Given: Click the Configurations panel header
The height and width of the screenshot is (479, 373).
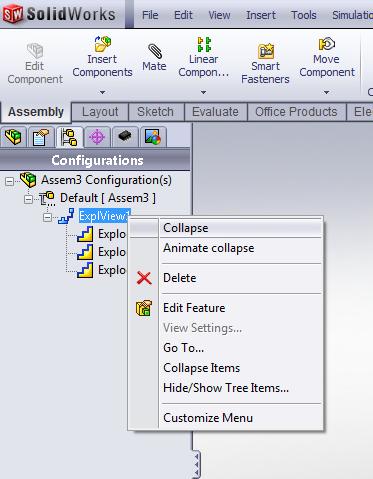Looking at the screenshot, I should coord(95,161).
